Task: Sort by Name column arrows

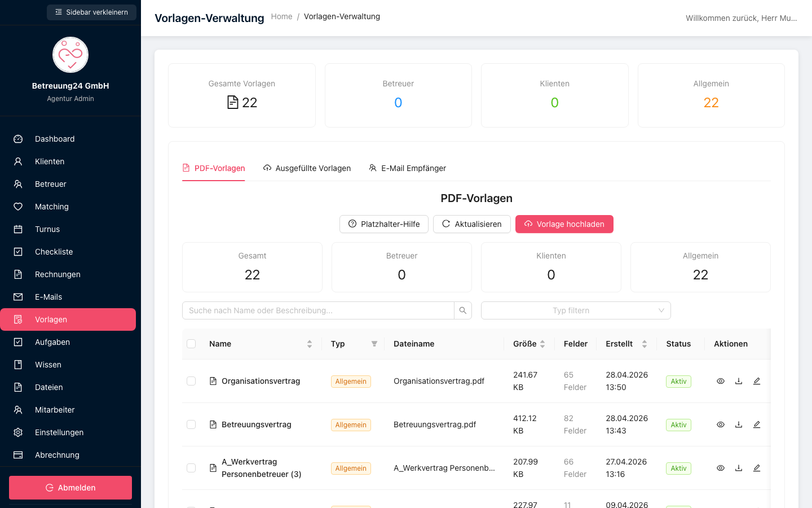Action: (310, 344)
